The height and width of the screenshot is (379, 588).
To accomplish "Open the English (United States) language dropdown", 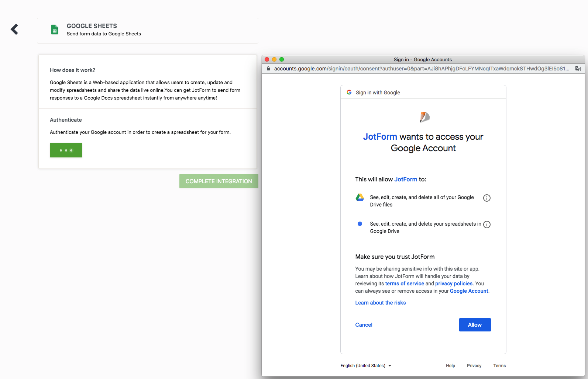I will pos(365,366).
